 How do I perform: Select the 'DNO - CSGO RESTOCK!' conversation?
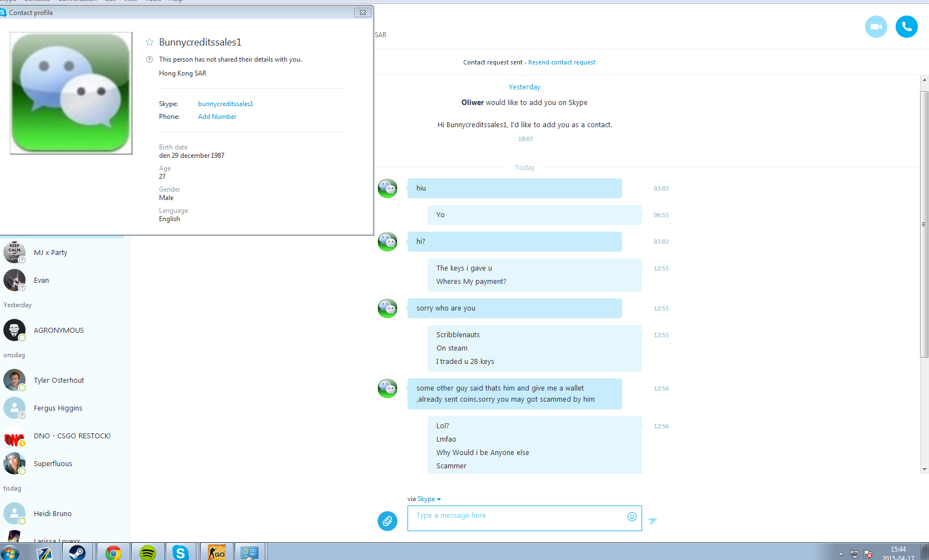click(64, 436)
